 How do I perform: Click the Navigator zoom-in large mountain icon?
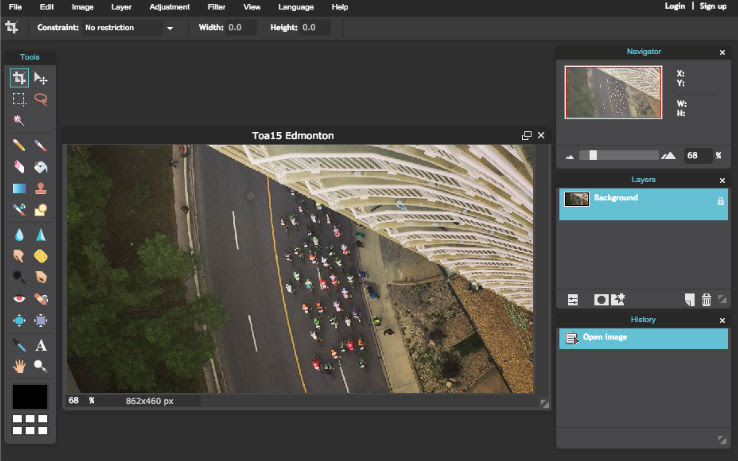click(x=668, y=155)
